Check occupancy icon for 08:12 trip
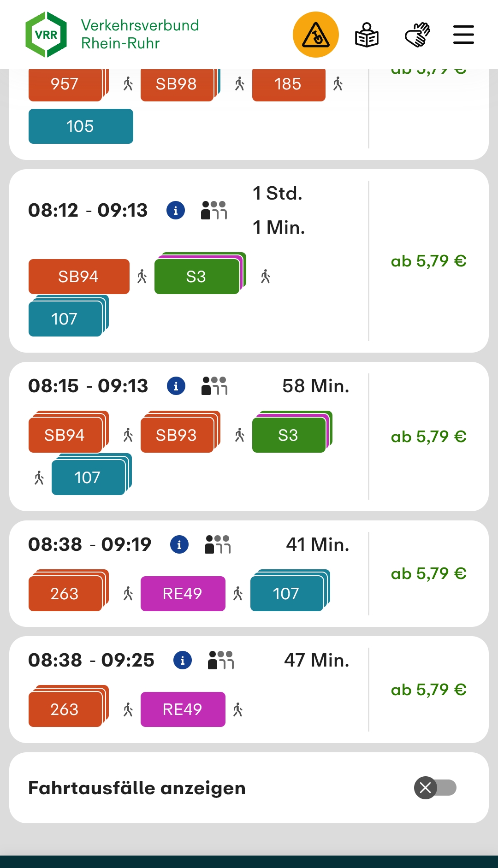The height and width of the screenshot is (868, 498). click(x=214, y=211)
